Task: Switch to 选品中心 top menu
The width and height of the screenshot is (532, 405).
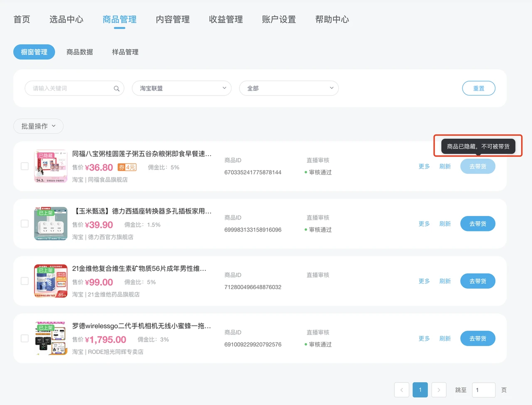Action: point(66,19)
